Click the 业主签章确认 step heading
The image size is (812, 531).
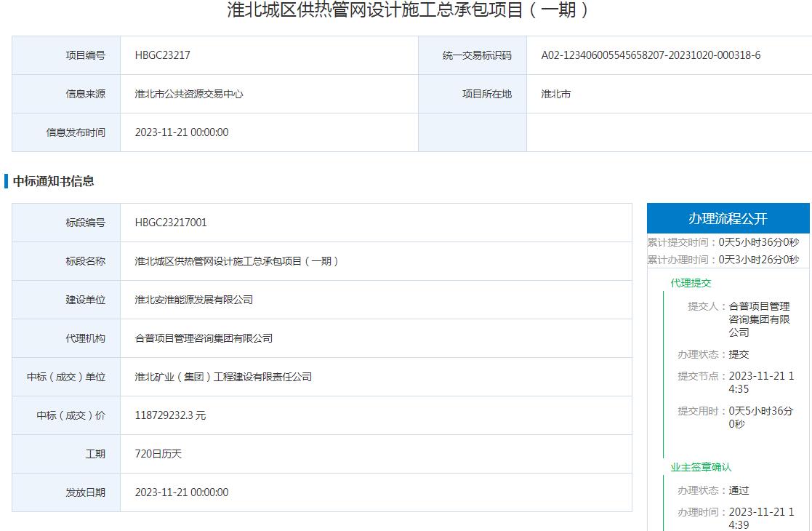tap(702, 467)
